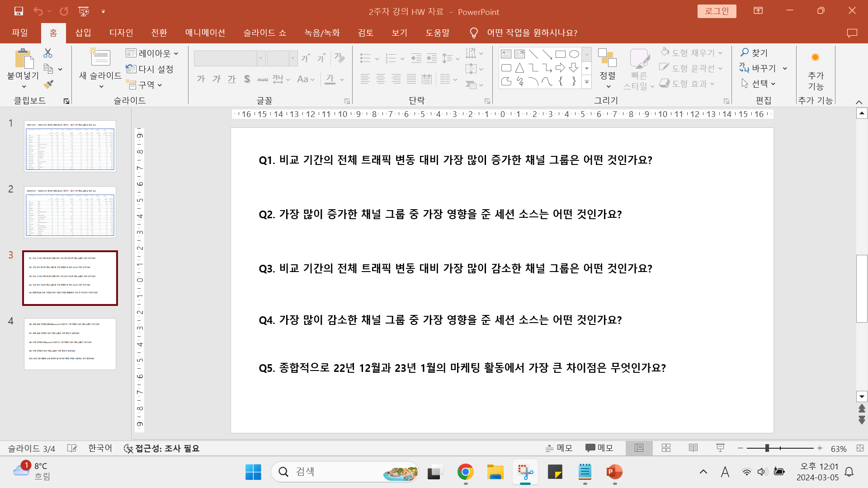Click the Save icon in quick access toolbar
The width and height of the screenshot is (868, 488).
coord(19,11)
